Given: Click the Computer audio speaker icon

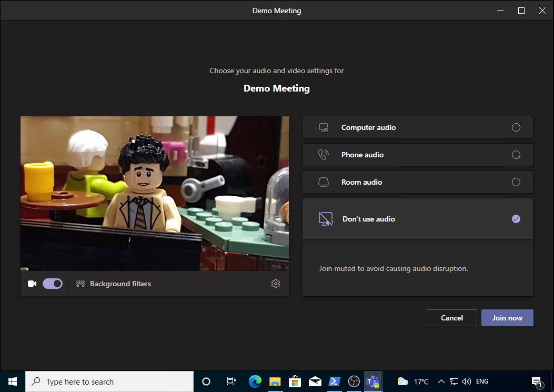Looking at the screenshot, I should [x=324, y=127].
